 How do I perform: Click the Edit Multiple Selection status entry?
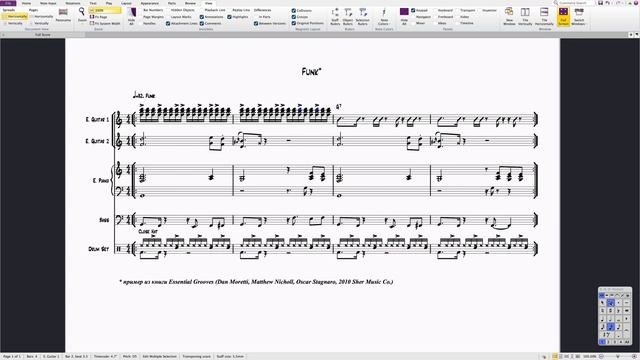pos(159,356)
